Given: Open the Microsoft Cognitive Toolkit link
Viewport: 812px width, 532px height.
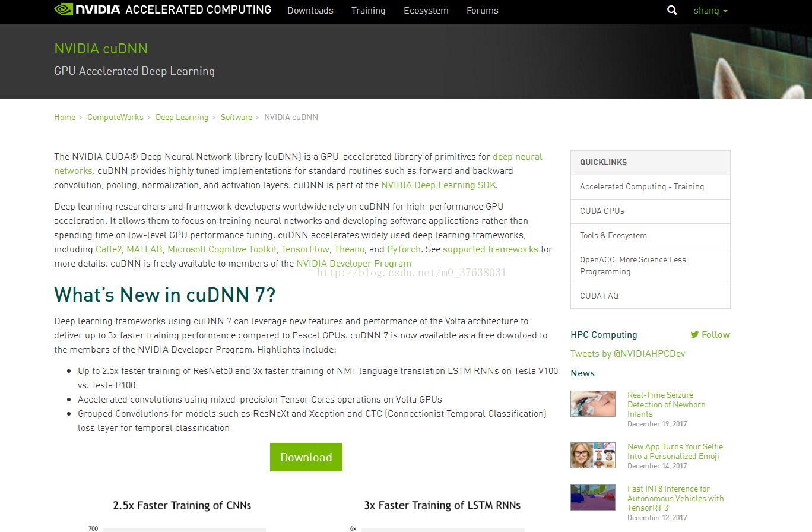Looking at the screenshot, I should pyautogui.click(x=222, y=249).
